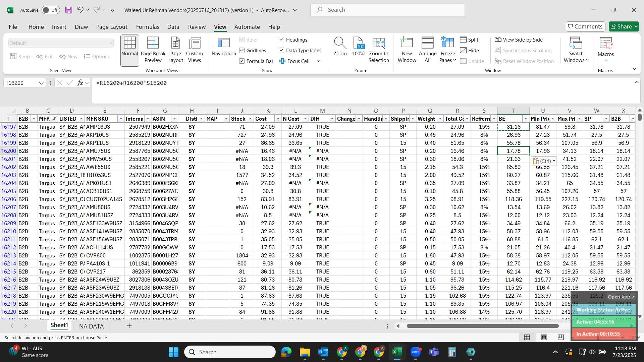Switch to Page Layout status bar view
This screenshot has width=644, height=362.
pos(544,337)
